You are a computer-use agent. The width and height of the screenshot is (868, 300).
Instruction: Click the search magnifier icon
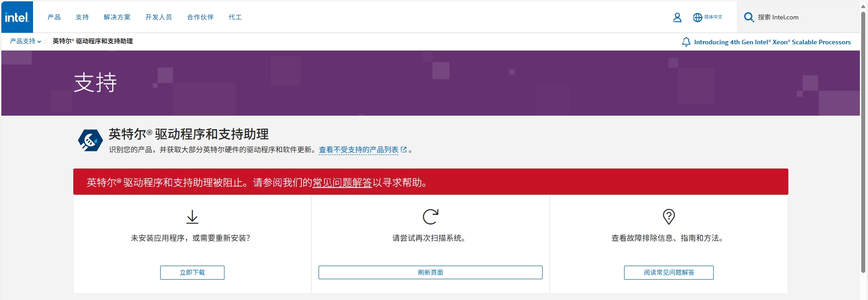click(749, 17)
